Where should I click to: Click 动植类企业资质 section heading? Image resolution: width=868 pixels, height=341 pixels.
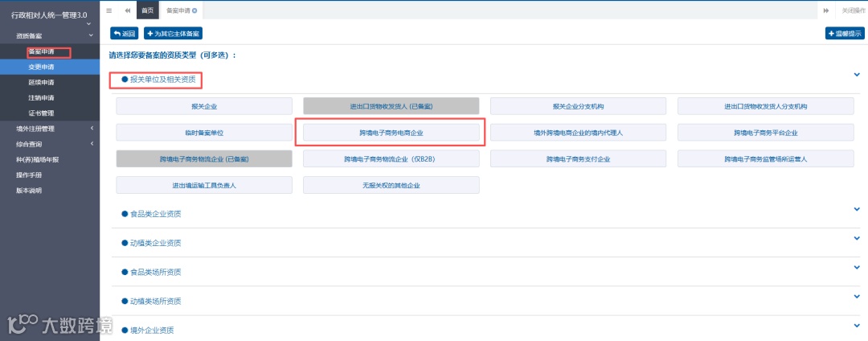(156, 243)
